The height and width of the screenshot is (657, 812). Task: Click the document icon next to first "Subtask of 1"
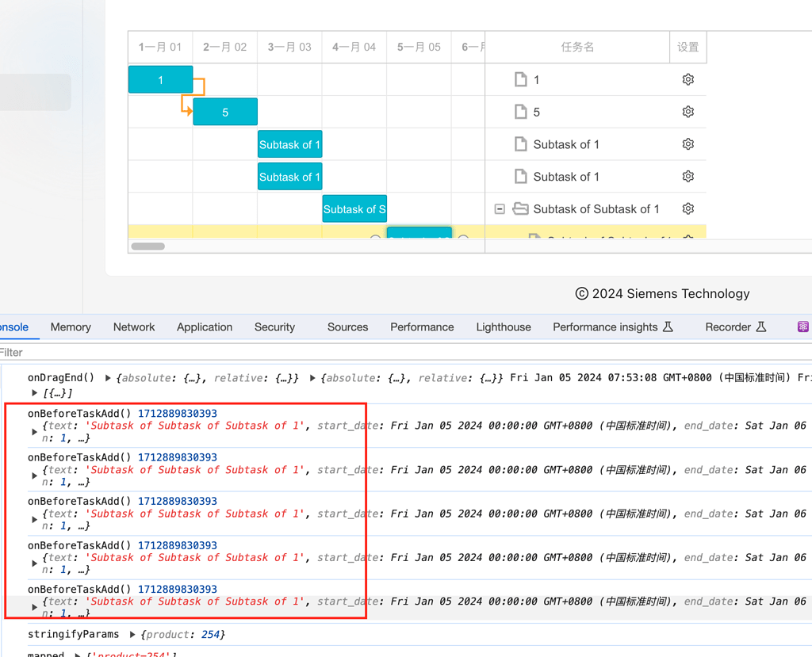(x=521, y=143)
